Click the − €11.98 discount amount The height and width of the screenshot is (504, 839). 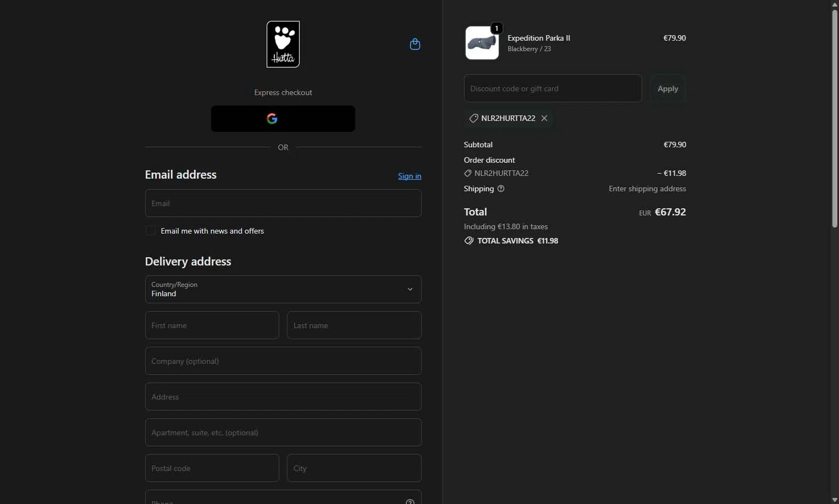(672, 173)
